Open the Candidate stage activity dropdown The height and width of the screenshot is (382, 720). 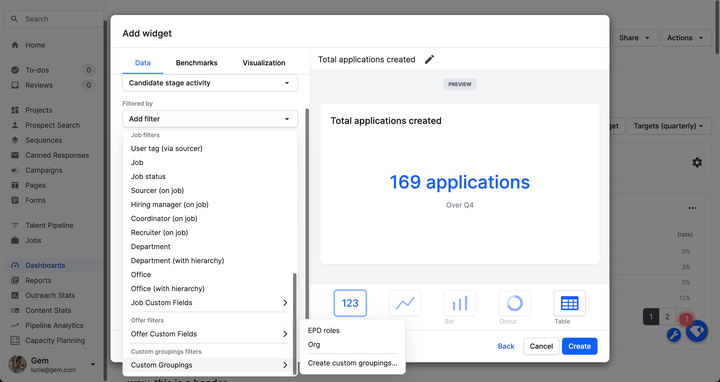(210, 83)
